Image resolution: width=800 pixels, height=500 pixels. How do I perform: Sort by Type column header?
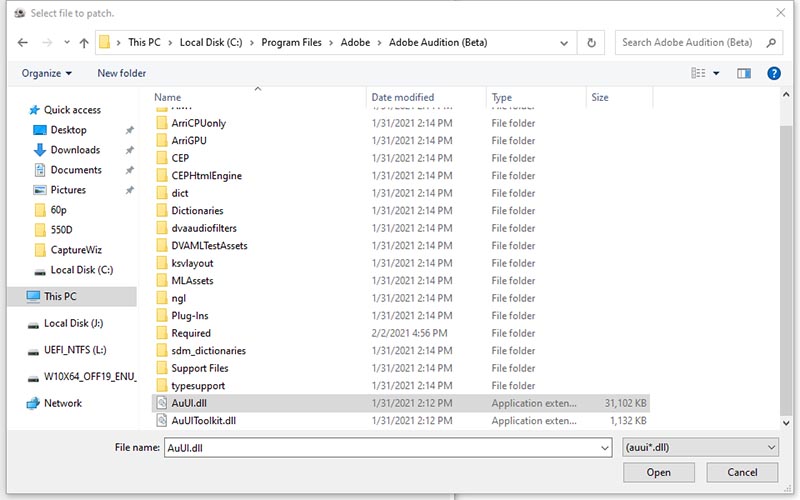click(502, 97)
